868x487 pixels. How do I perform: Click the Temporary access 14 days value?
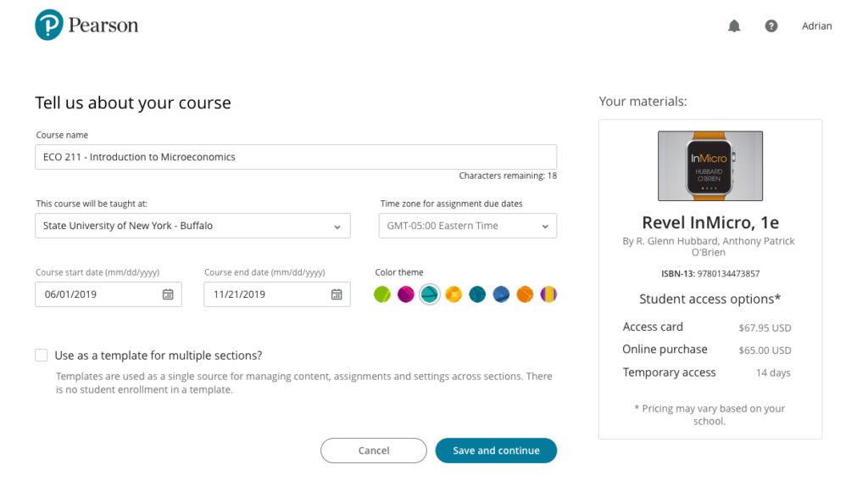(773, 372)
